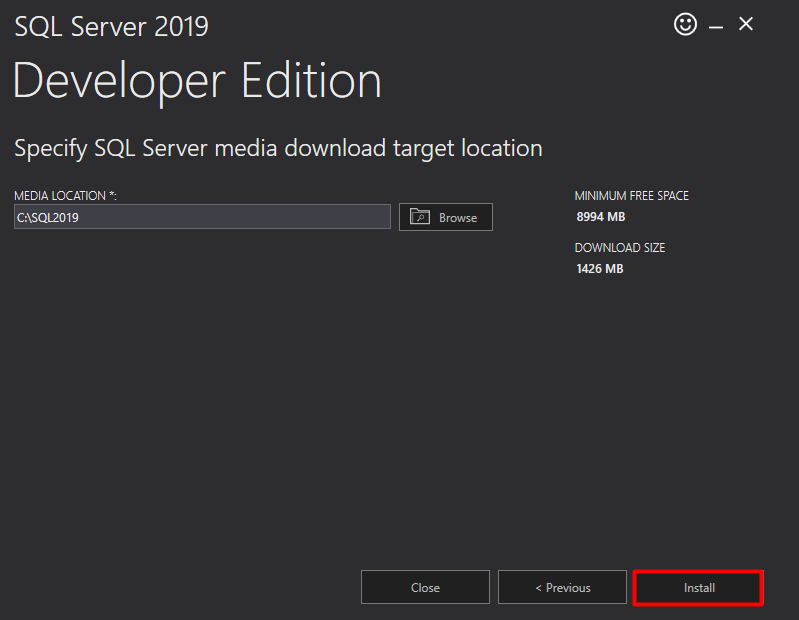Close the installer with the X icon
This screenshot has height=620, width=799.
[746, 24]
